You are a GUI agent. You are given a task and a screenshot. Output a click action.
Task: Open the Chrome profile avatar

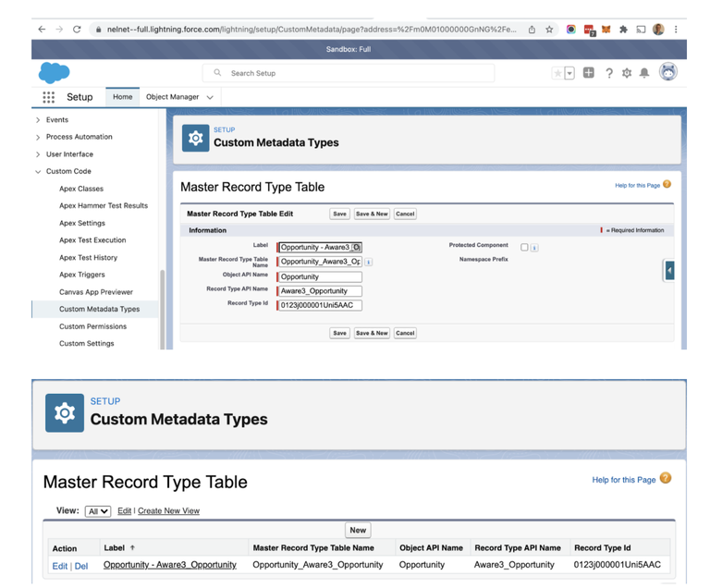(x=658, y=30)
